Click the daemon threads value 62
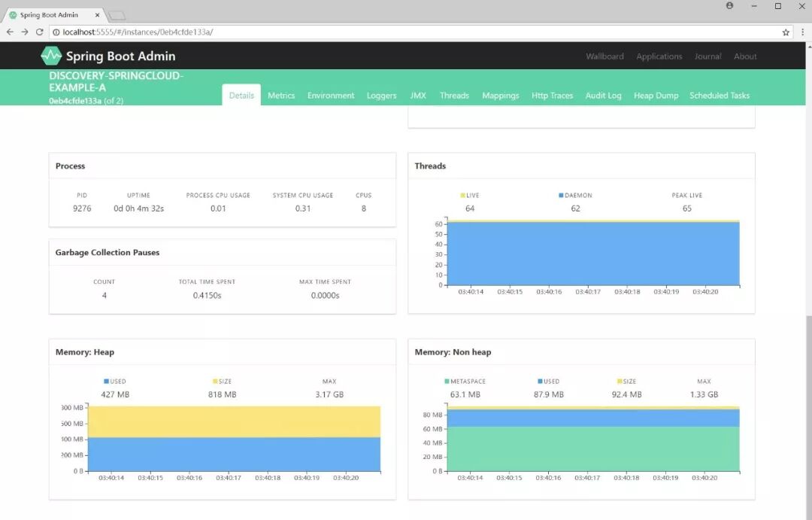The width and height of the screenshot is (812, 520). [x=575, y=208]
